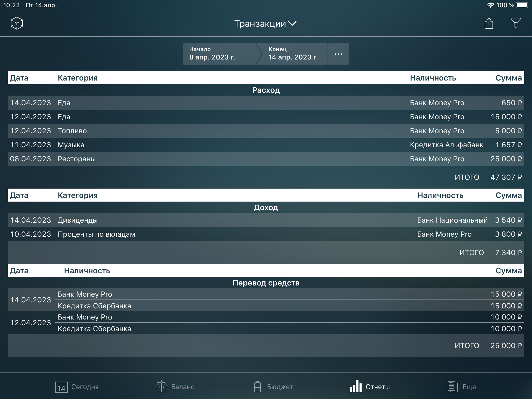Select the Топливо 5 000 ₽ row
Image resolution: width=532 pixels, height=399 pixels.
[x=266, y=131]
